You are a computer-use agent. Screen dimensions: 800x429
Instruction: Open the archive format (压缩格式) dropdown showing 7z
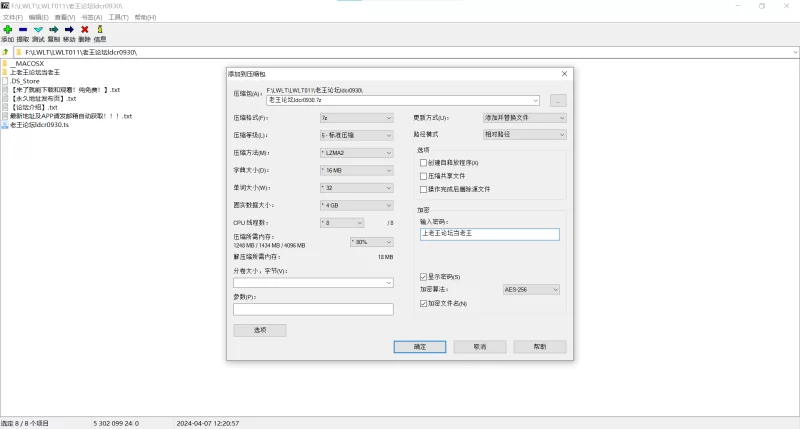(356, 118)
